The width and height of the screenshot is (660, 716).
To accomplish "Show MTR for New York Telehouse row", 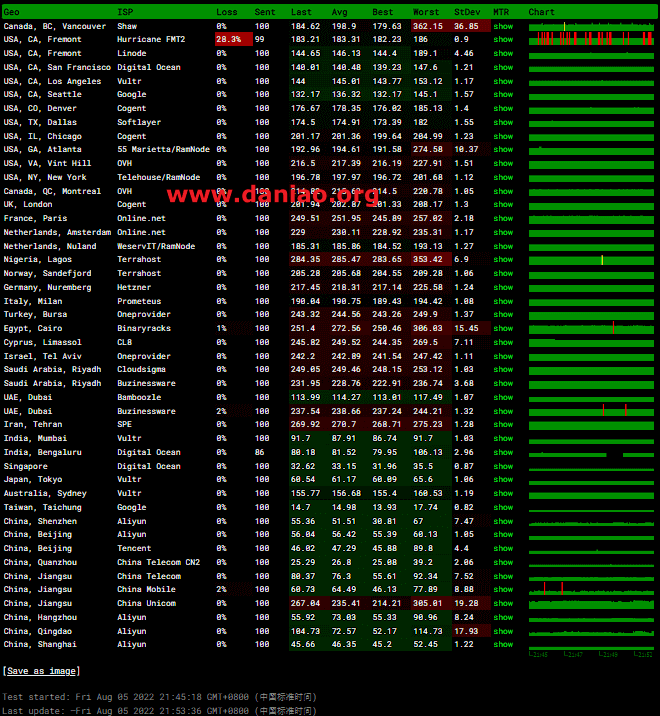I will click(503, 177).
